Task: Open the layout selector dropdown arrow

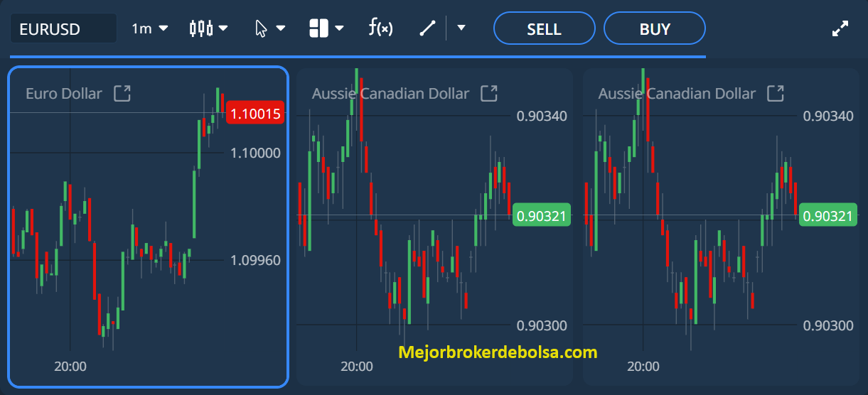Action: point(339,28)
